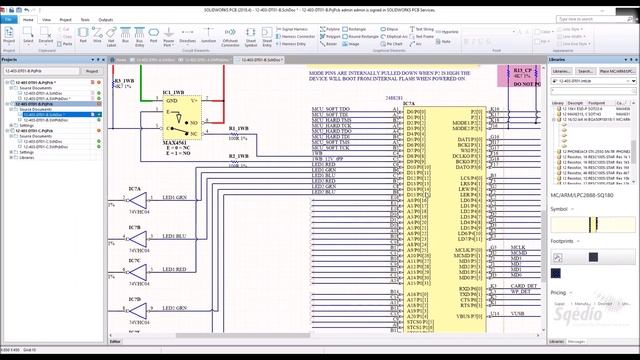Switch to the Tools ribbon tab
Image resolution: width=640 pixels, height=360 pixels.
85,20
